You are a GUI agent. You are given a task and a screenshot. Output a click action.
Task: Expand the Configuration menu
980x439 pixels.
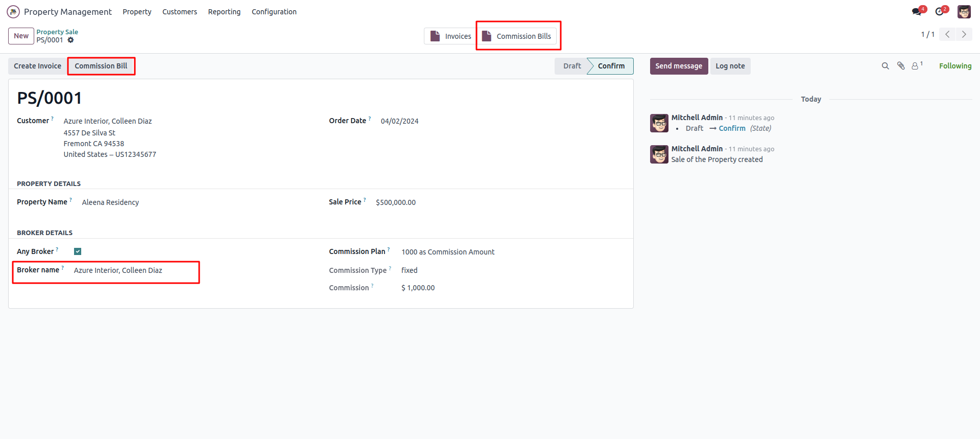tap(274, 12)
